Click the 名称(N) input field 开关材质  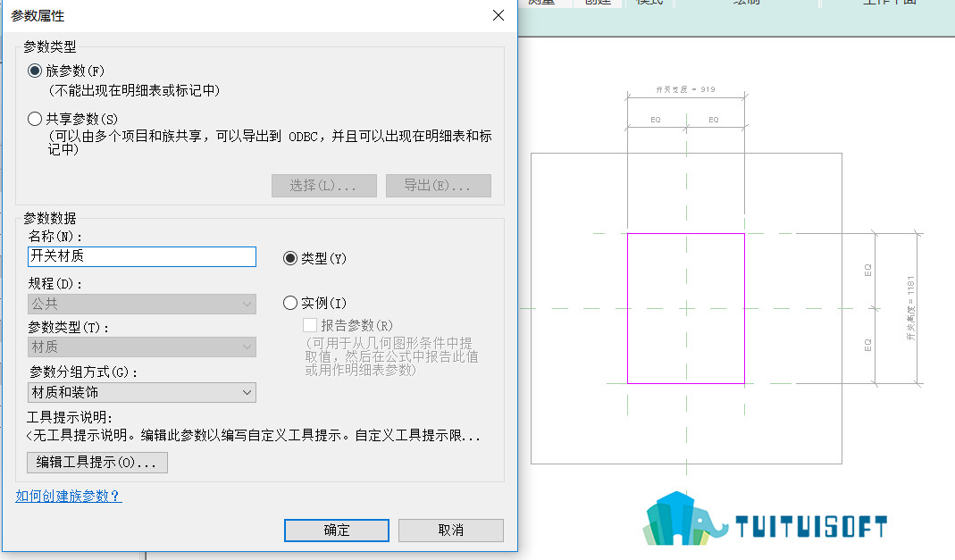pyautogui.click(x=142, y=256)
